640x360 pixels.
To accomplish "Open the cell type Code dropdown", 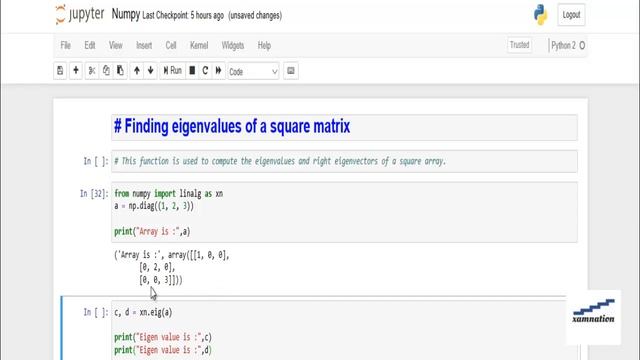I will pos(253,71).
